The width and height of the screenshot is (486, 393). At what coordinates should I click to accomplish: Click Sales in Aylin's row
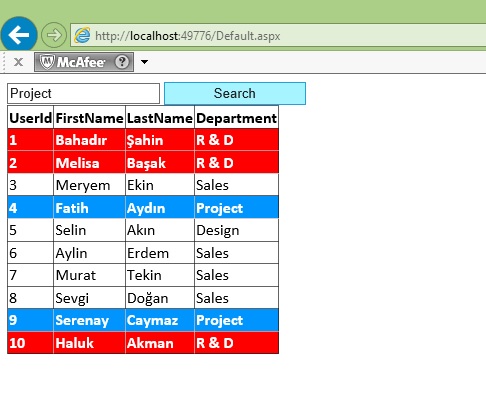pyautogui.click(x=236, y=253)
